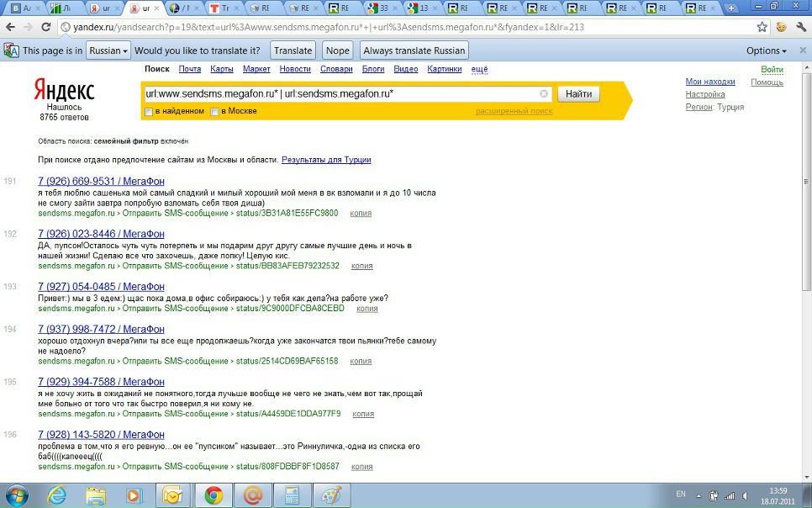Screen dimensions: 812x508
Task: Enable the 'в найденном' checkbox
Action: click(149, 112)
